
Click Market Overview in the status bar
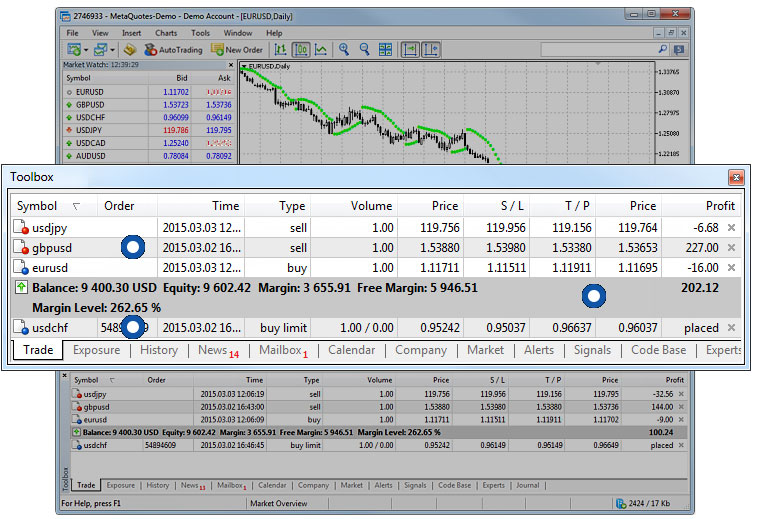pyautogui.click(x=279, y=504)
